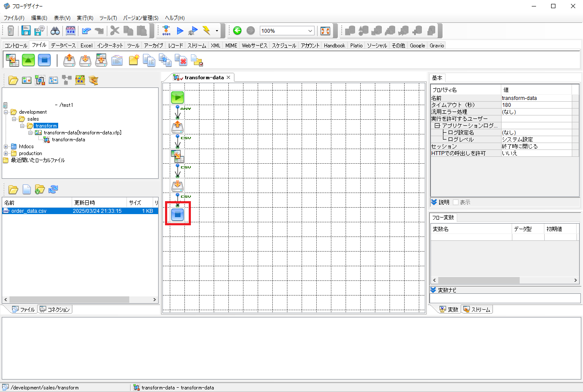The image size is (583, 392).
Task: Click the データ型 column header
Action: pos(528,229)
